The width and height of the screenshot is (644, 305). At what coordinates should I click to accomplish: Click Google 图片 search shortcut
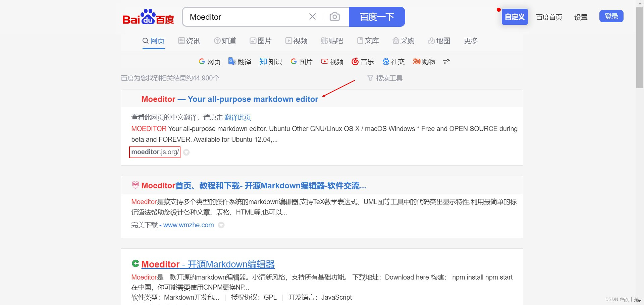302,62
